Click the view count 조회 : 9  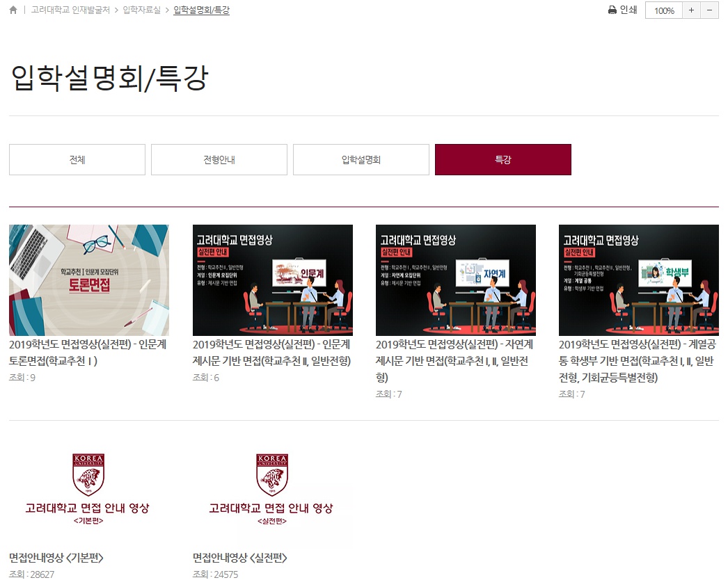22,378
